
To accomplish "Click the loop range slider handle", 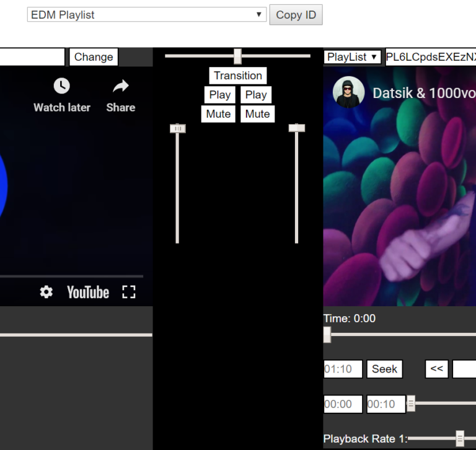I will [x=411, y=404].
